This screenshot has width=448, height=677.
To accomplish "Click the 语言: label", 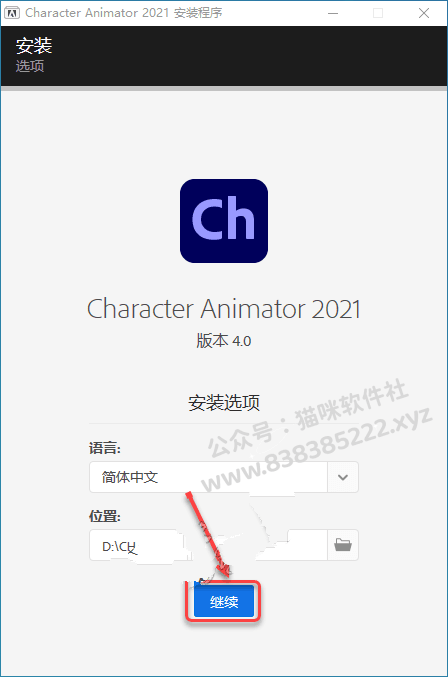I will [105, 448].
